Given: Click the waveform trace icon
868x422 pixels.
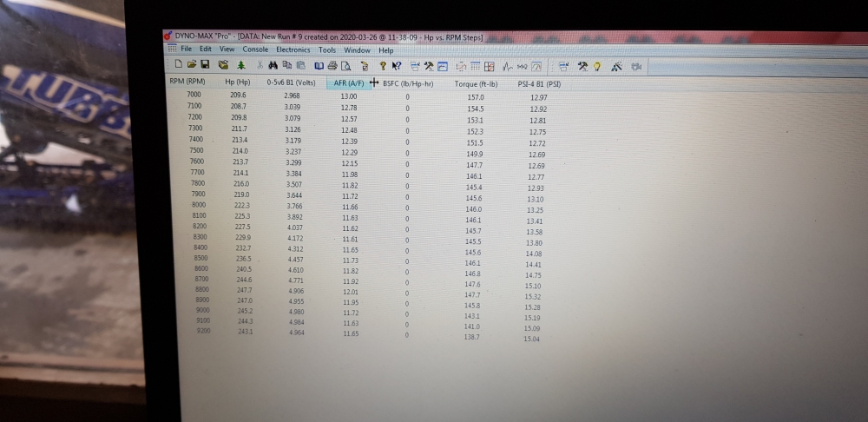Looking at the screenshot, I should point(508,67).
